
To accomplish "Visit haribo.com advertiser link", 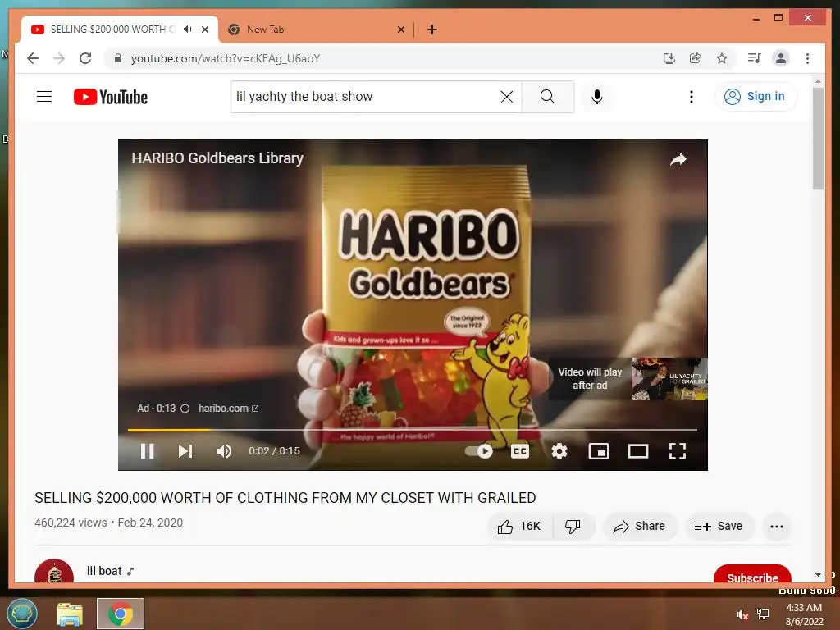I will tap(228, 409).
